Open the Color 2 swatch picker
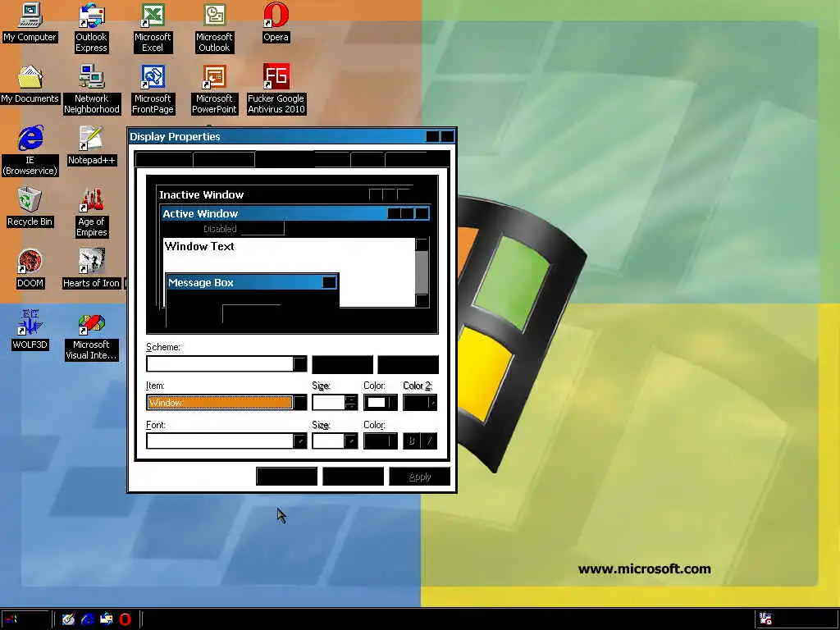 (419, 402)
